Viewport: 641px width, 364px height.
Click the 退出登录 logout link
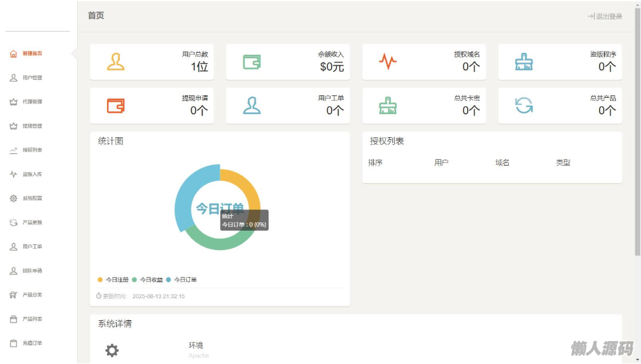(x=605, y=16)
